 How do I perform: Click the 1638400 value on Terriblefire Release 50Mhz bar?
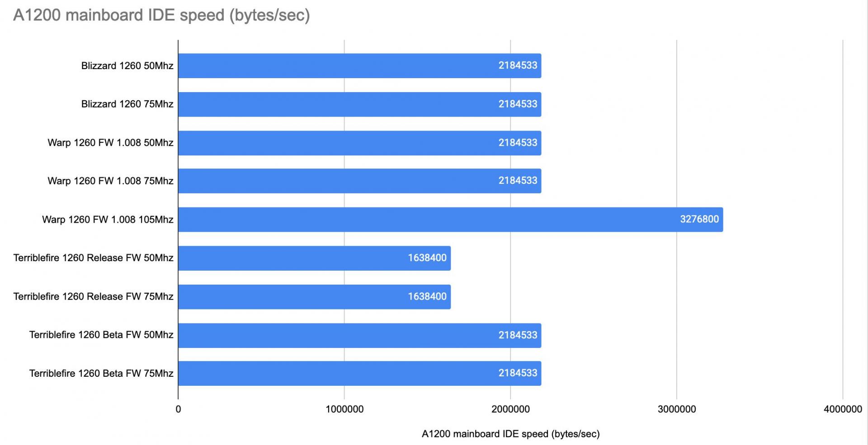tap(427, 258)
